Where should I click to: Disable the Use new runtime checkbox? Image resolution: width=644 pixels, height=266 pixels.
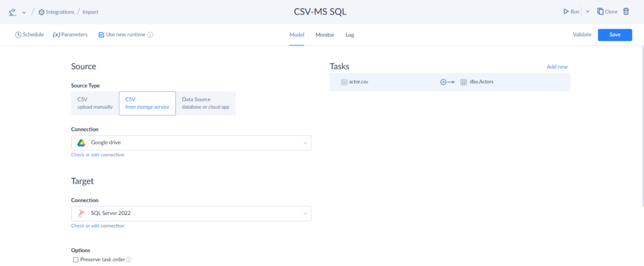101,35
